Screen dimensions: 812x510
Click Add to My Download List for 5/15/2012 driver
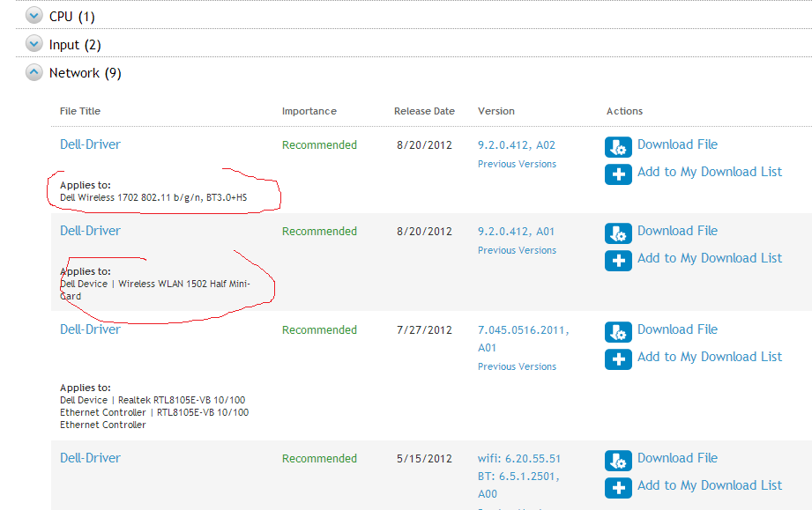pyautogui.click(x=710, y=485)
